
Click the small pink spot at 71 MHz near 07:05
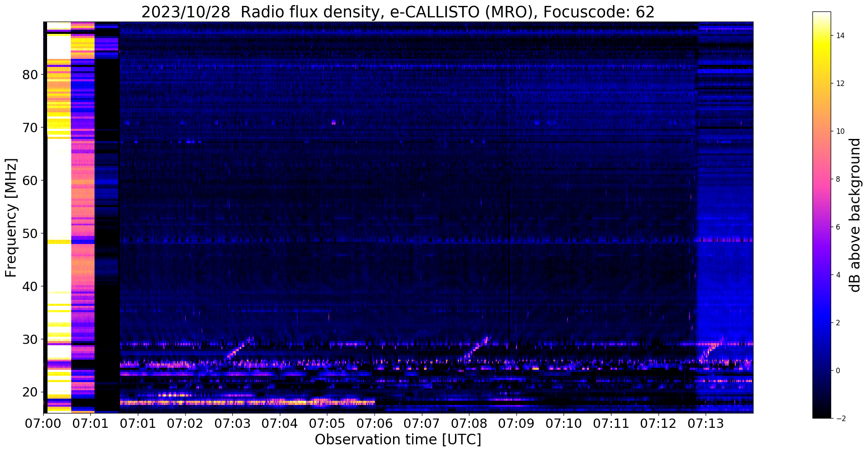(333, 122)
